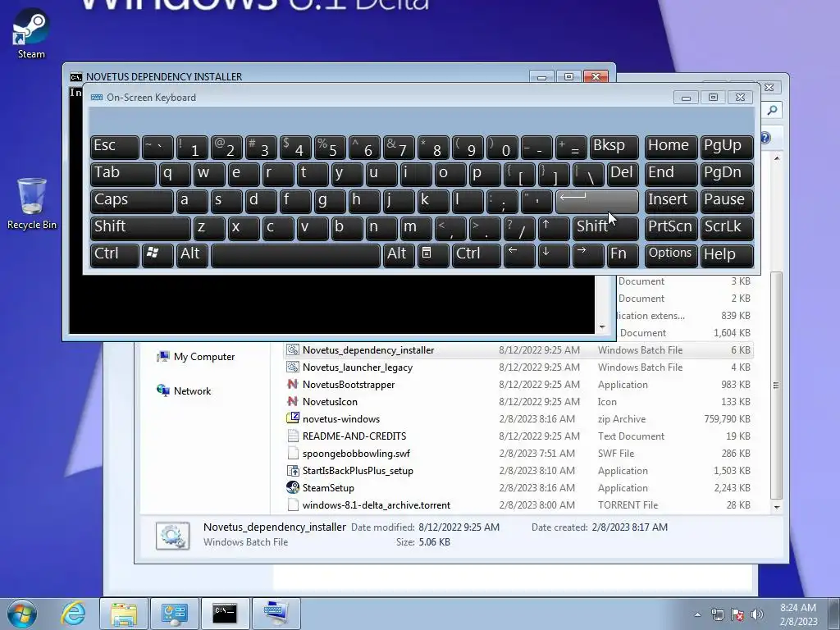Select the Novetus_launcher_legacy file icon
The height and width of the screenshot is (630, 840).
(x=293, y=367)
